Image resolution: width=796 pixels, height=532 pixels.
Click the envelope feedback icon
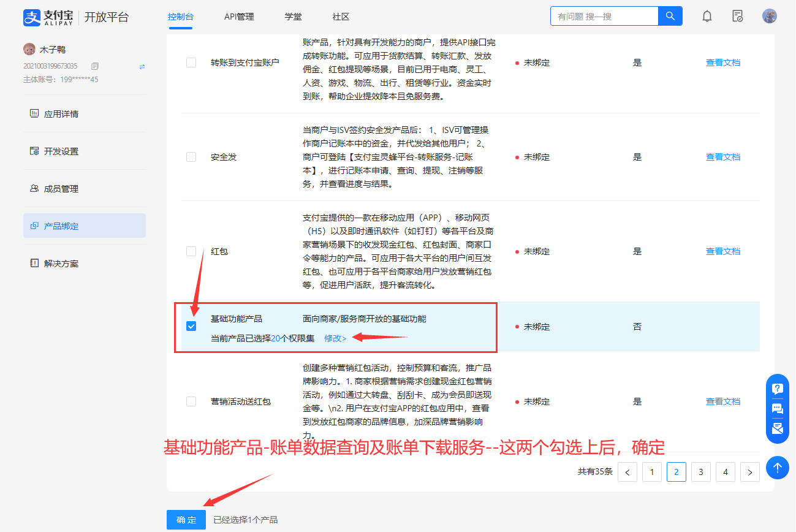tap(777, 428)
